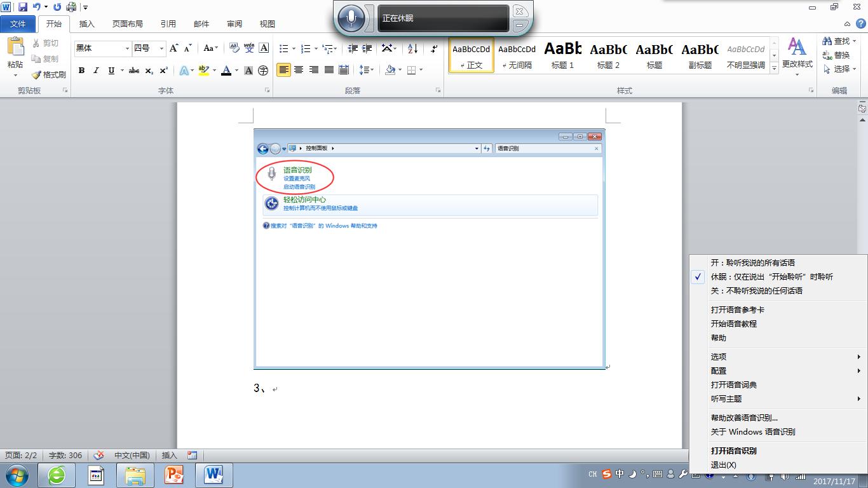Click the text highlight color button
This screenshot has height=488, width=868.
203,71
